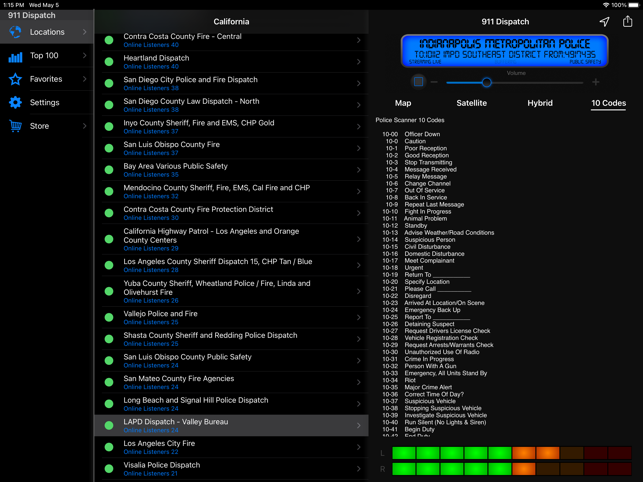Stop the stream with the square button

click(x=418, y=82)
